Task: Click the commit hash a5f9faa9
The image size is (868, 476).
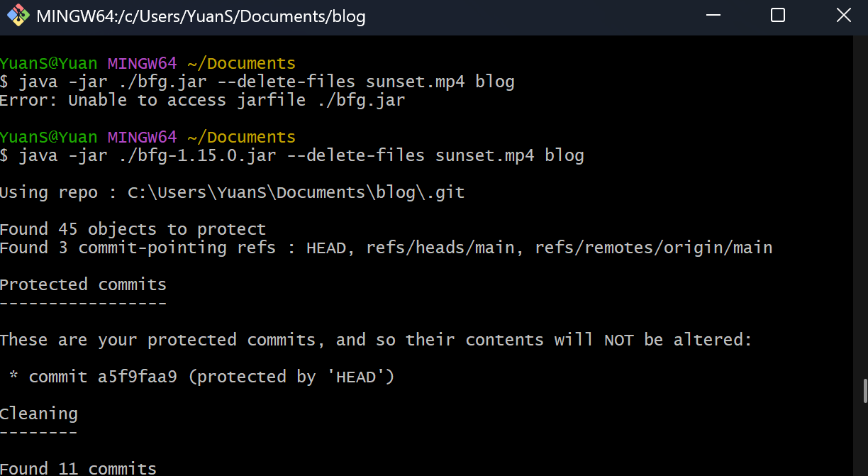Action: (x=137, y=377)
